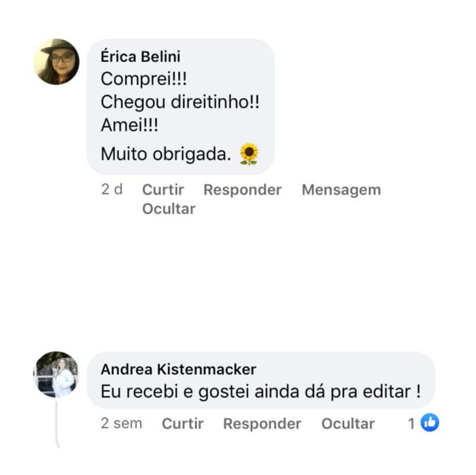Open Érica Belini's profile picture
Screen dimensions: 476x475
point(56,62)
